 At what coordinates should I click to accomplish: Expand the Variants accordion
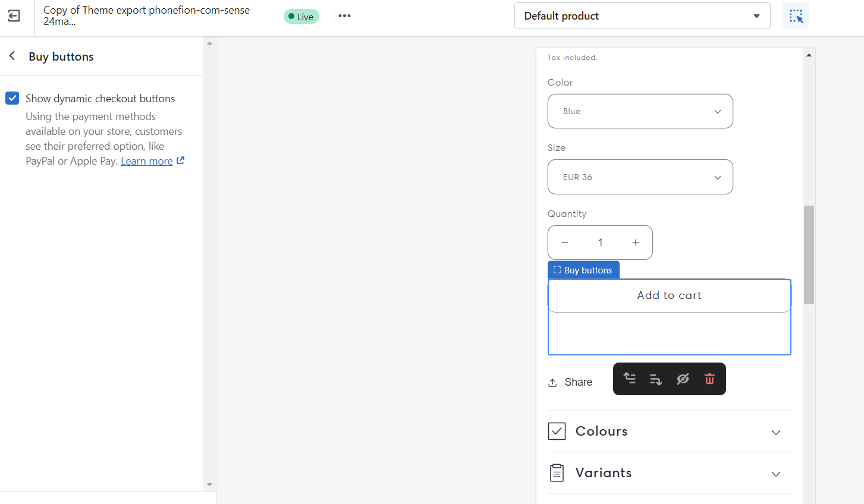669,473
